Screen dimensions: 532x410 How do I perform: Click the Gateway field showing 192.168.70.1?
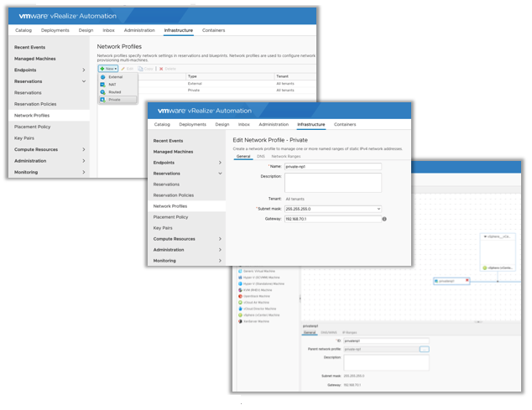tap(333, 219)
